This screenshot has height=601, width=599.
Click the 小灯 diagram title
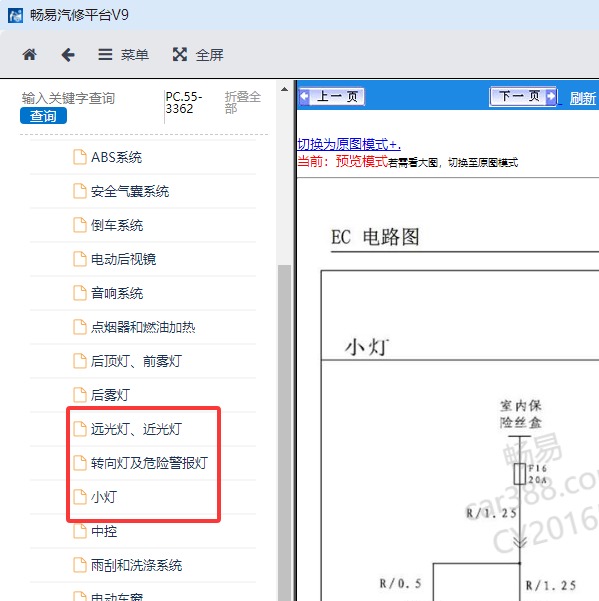367,347
